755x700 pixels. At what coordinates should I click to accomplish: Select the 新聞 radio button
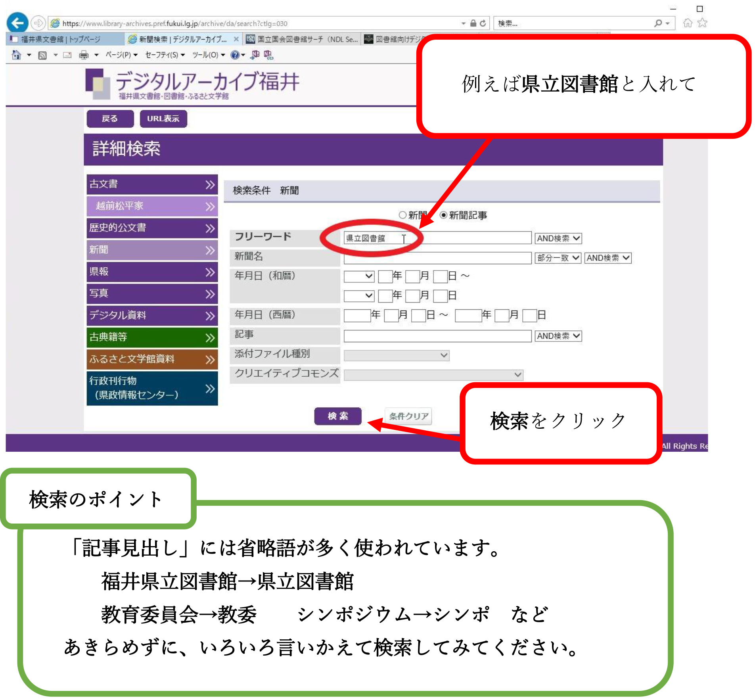(402, 215)
